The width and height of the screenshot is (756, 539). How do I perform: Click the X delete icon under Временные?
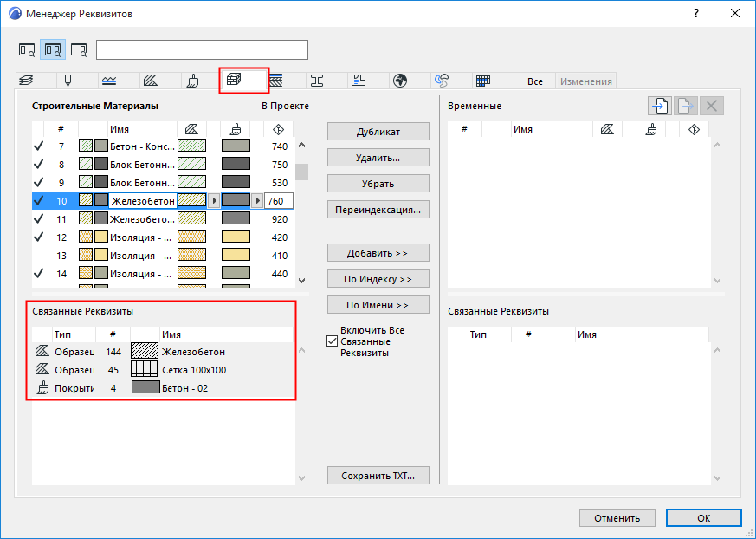tap(712, 106)
